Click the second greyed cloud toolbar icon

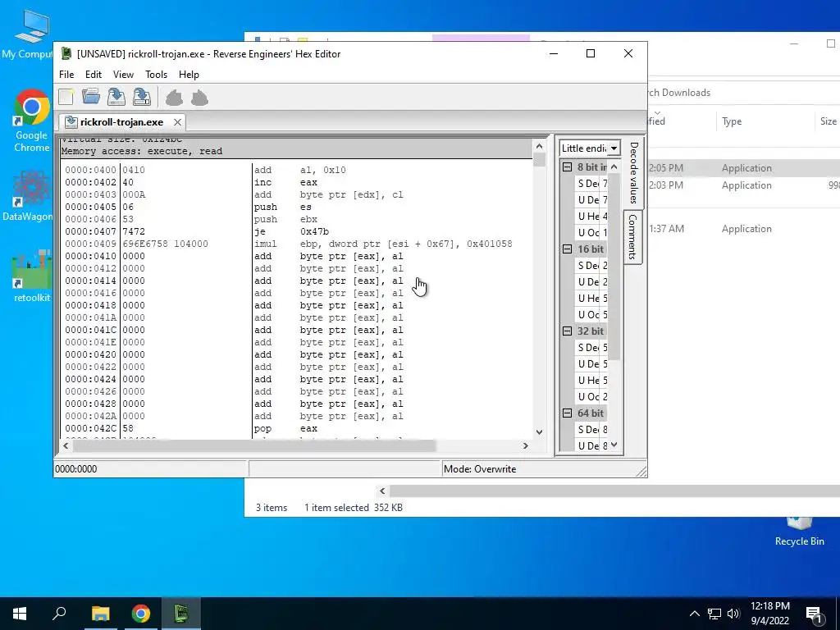[x=199, y=98]
